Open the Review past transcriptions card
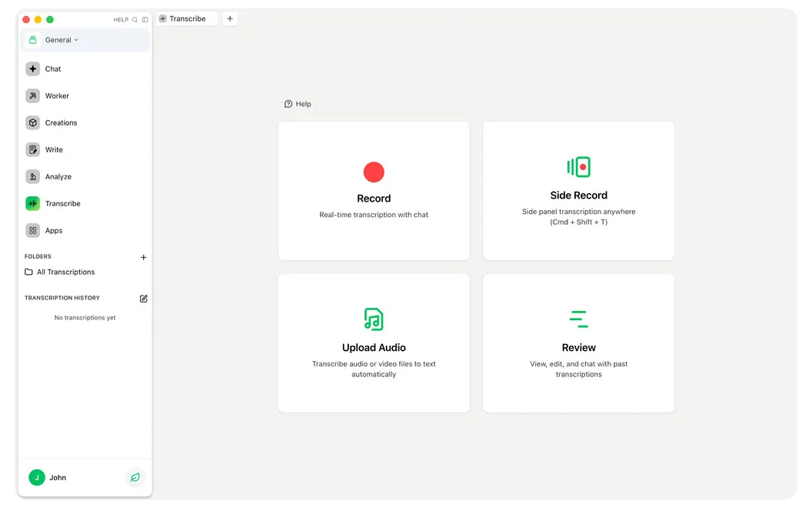812x508 pixels. coord(578,343)
